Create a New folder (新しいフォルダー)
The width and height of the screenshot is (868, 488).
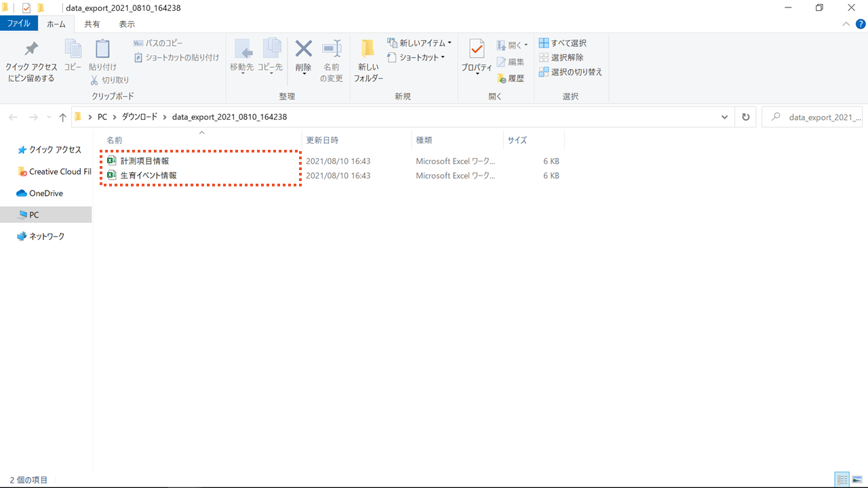click(x=368, y=61)
